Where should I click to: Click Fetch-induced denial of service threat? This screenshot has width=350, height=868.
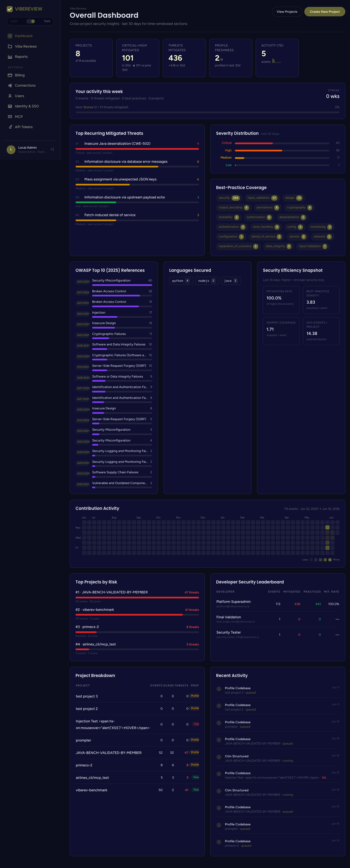pos(110,215)
